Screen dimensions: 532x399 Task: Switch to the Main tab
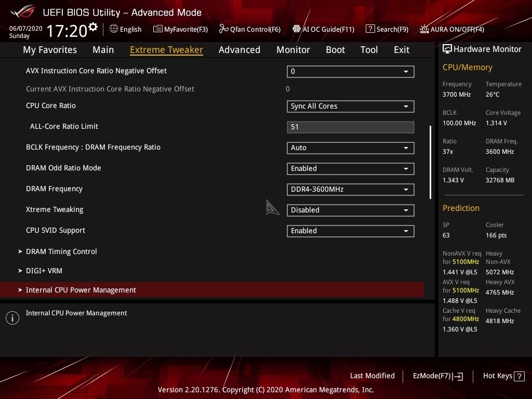pos(103,50)
